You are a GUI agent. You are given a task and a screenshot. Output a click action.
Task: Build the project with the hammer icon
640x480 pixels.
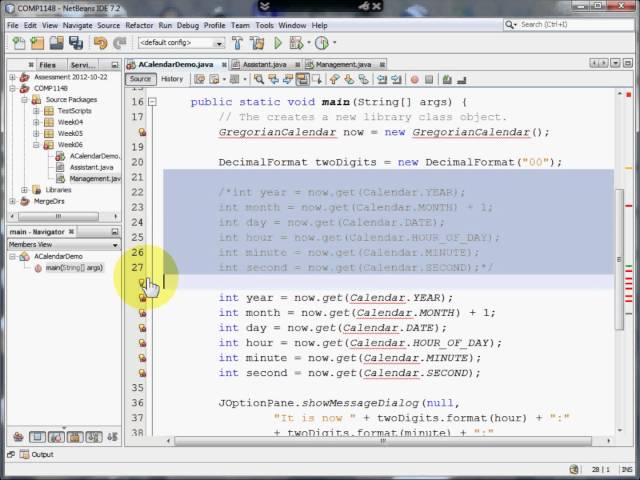point(237,42)
